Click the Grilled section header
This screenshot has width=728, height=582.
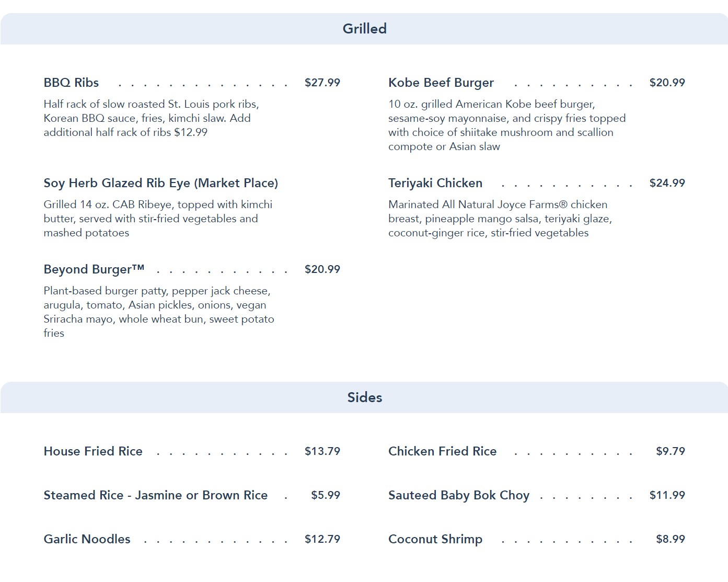coord(364,29)
